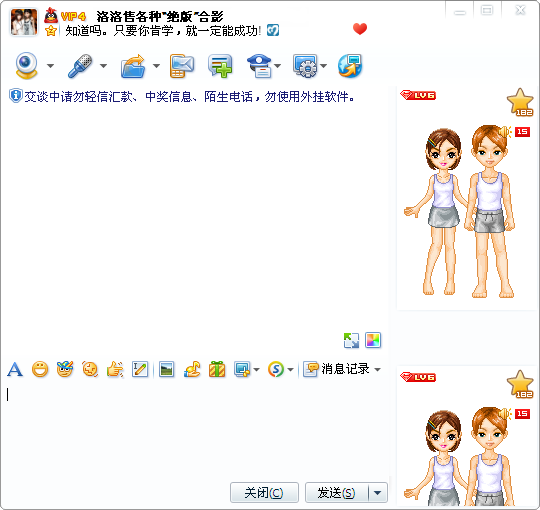Click the send SMS message icon

point(182,66)
